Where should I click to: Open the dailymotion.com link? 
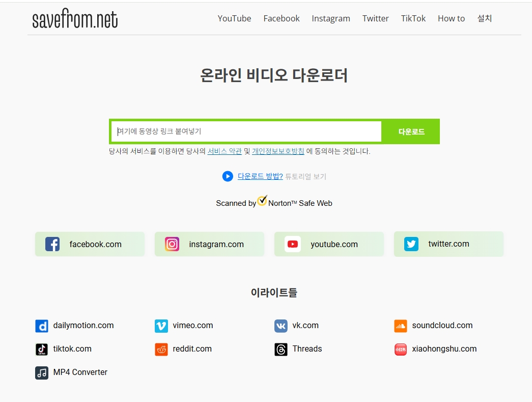(83, 325)
